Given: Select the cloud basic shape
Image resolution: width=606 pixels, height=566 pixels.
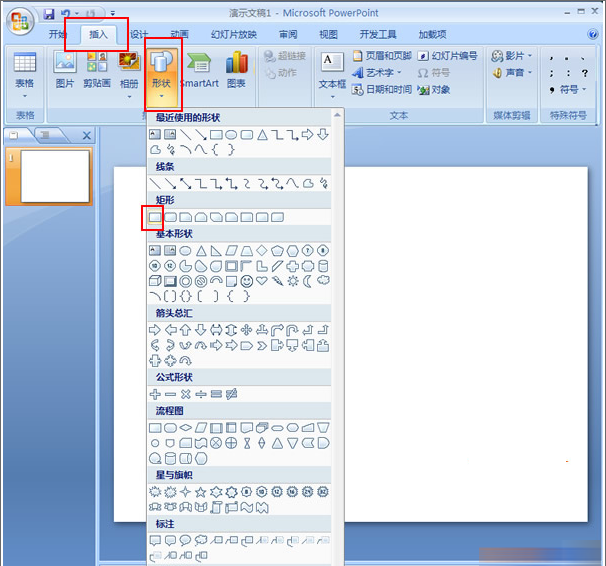Looking at the screenshot, I should [x=323, y=280].
